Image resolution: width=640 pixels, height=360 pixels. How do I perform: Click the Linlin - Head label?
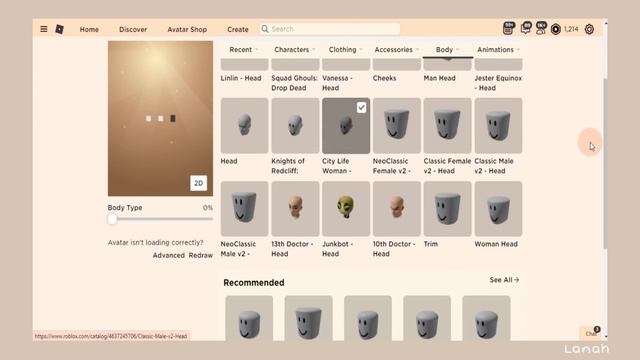241,78
